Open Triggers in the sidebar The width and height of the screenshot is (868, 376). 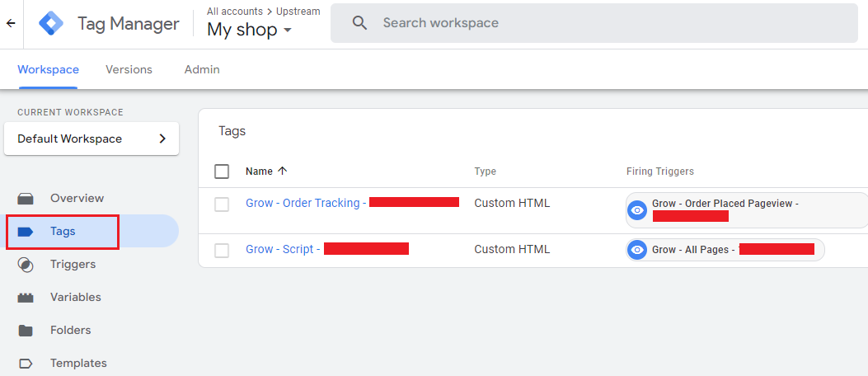tap(73, 264)
